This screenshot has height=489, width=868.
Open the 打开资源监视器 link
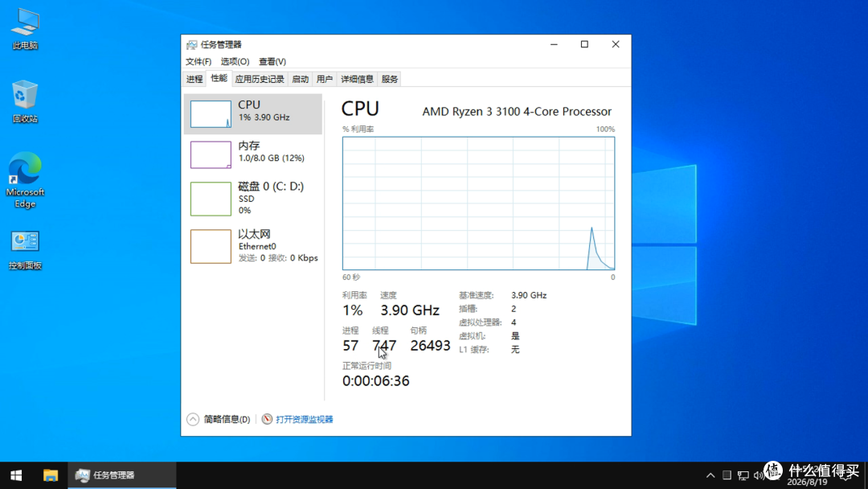[305, 419]
